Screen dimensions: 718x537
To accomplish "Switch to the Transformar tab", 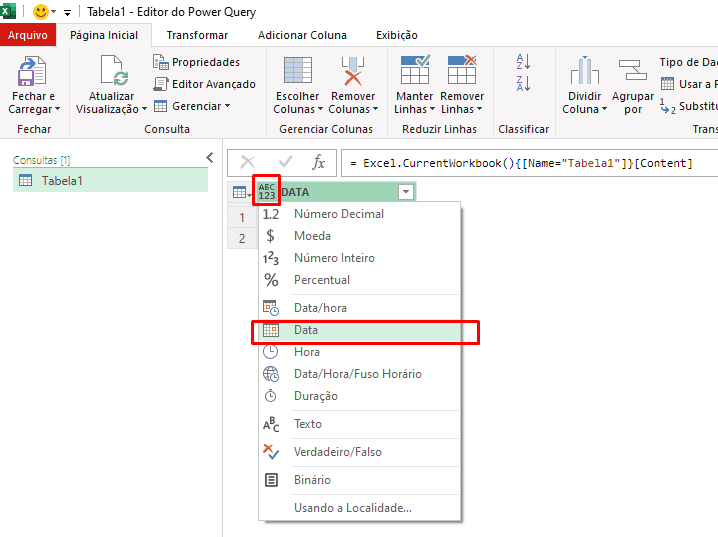I will 197,35.
